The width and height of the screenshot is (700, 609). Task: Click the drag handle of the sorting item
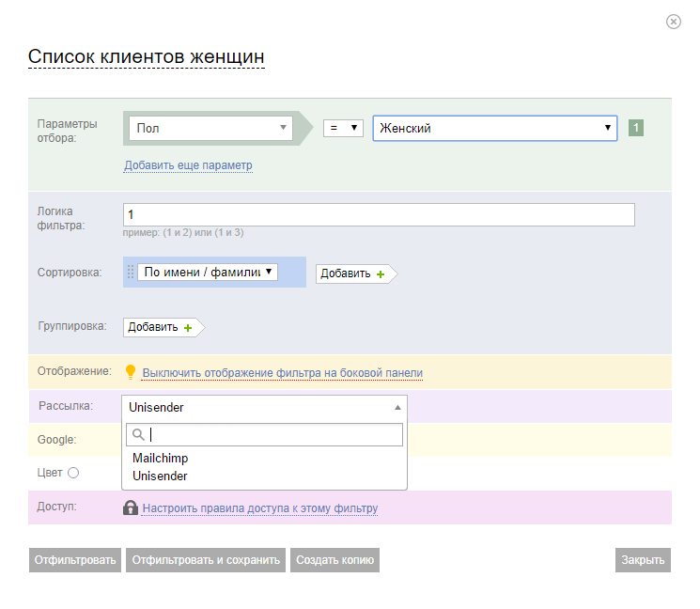click(x=131, y=272)
